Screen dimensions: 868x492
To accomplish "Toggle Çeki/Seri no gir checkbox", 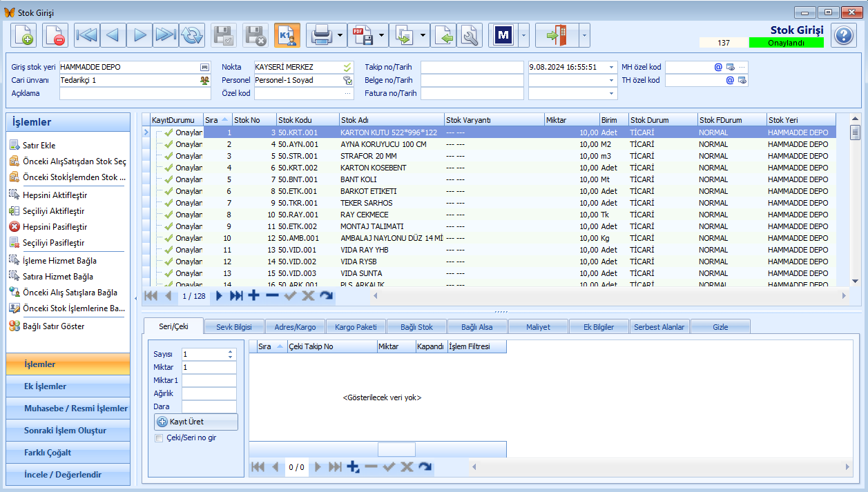I will 160,437.
